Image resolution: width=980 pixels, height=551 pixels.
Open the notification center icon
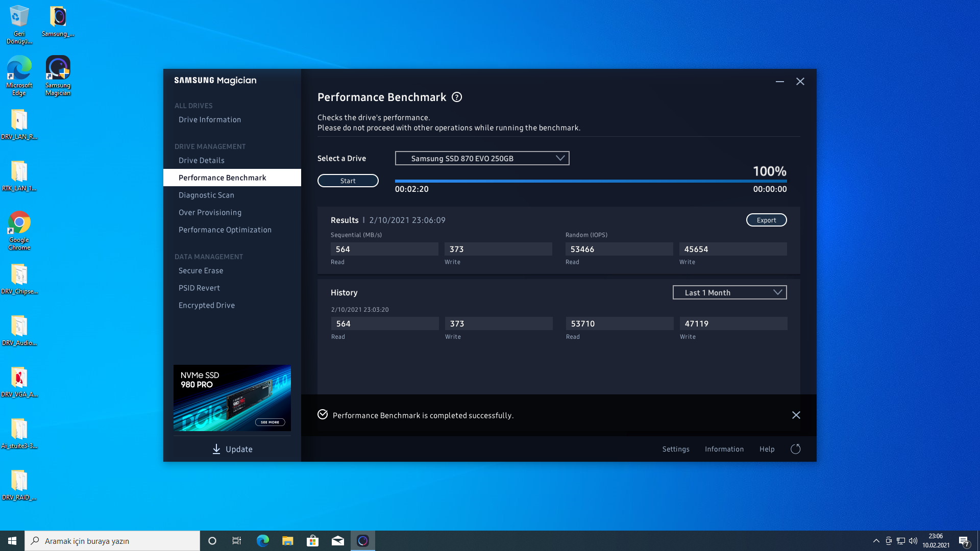tap(964, 541)
